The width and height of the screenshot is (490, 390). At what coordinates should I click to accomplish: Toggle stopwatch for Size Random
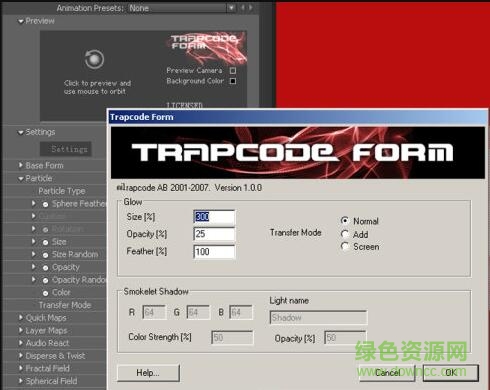click(x=46, y=255)
